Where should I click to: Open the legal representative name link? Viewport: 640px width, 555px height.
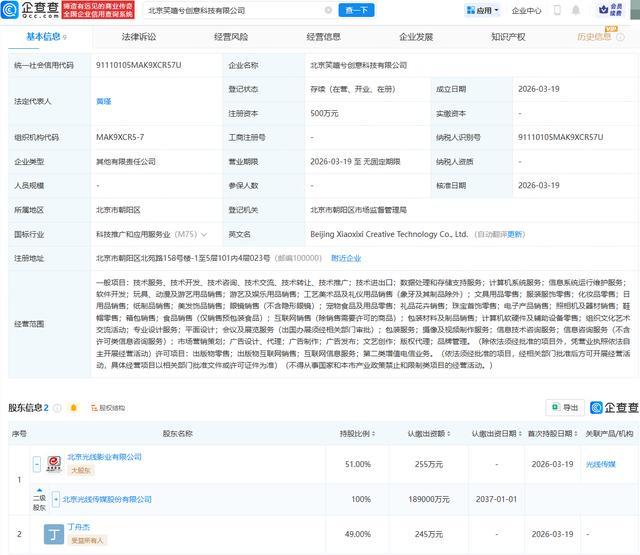click(x=104, y=101)
